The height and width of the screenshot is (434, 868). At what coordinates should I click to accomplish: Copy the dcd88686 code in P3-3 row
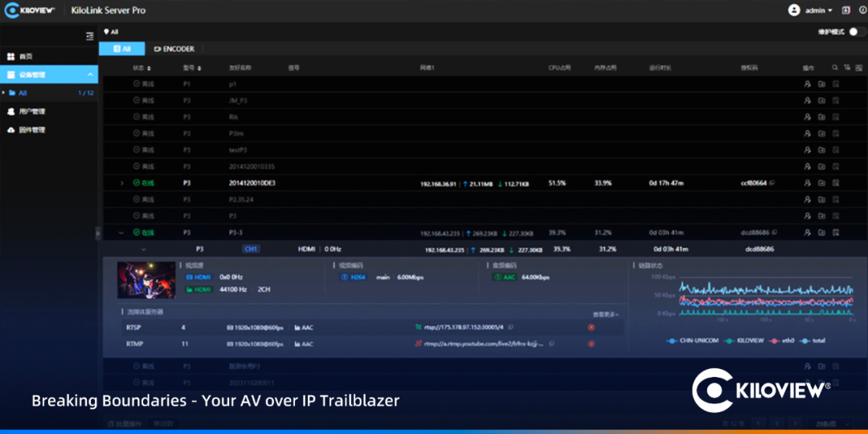775,232
